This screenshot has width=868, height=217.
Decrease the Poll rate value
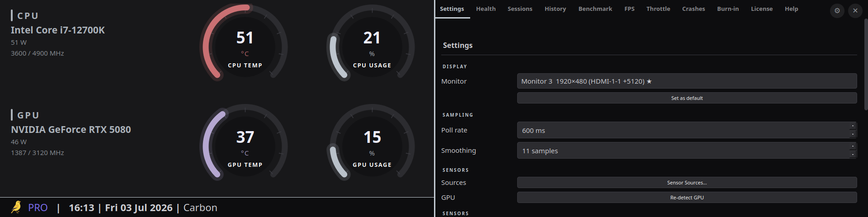[853, 134]
